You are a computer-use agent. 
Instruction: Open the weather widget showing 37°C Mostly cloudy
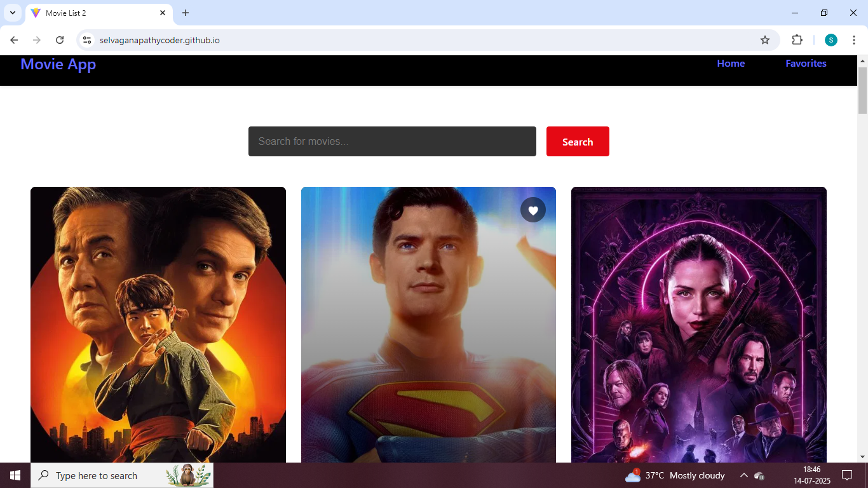(675, 475)
